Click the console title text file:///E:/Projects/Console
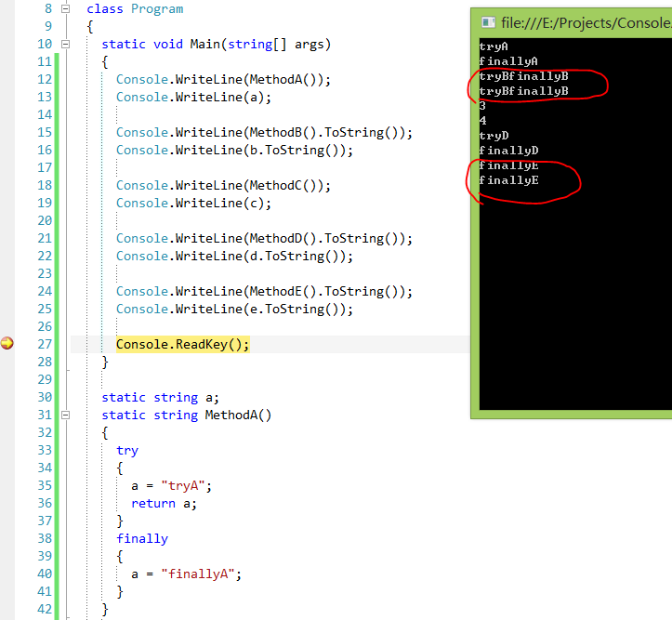The height and width of the screenshot is (620, 672). coord(586,22)
